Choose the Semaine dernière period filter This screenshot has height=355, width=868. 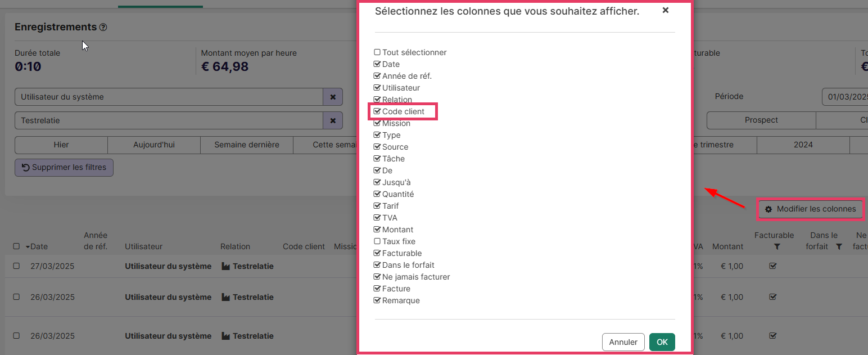click(246, 145)
